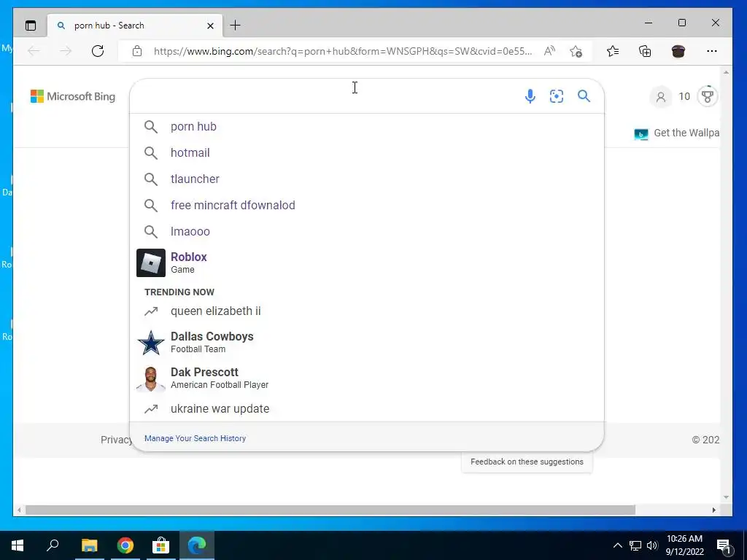Click the Dallas Cowboys star logo
747x560 pixels.
(151, 343)
